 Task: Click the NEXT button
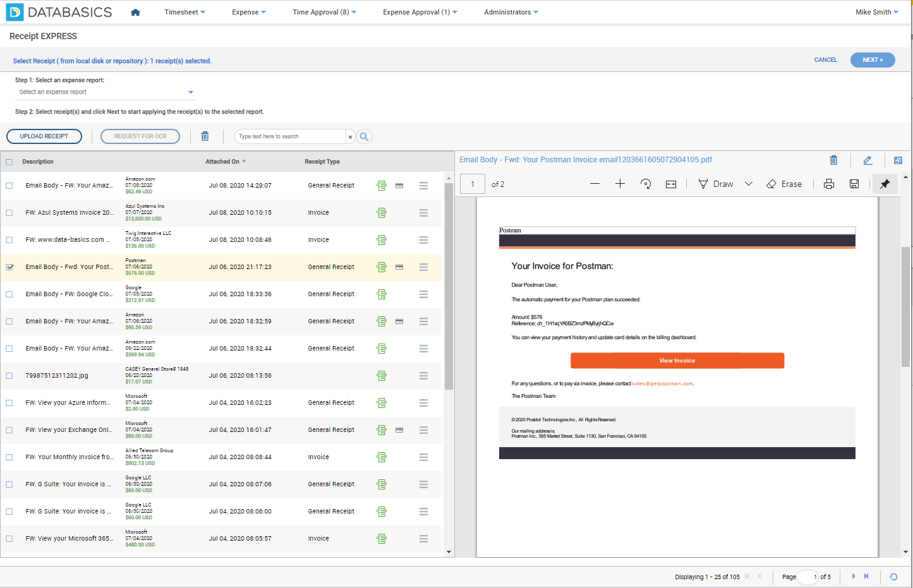coord(873,60)
